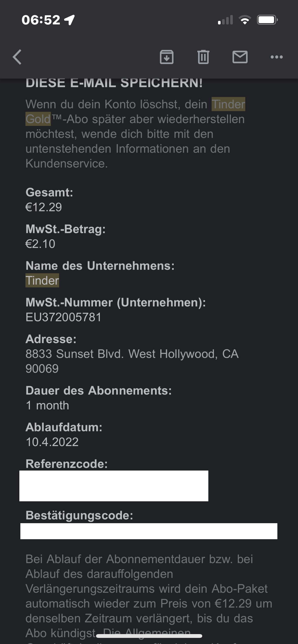Tap the expiry date 10.4.2022

click(52, 442)
